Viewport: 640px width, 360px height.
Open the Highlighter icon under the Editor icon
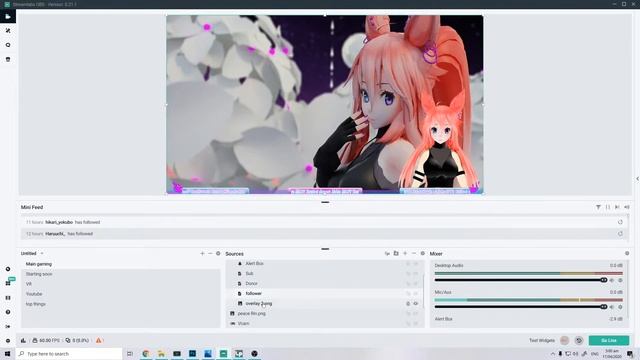(8, 31)
